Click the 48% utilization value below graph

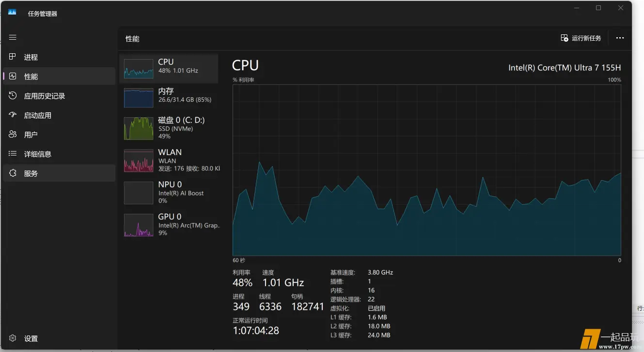242,282
